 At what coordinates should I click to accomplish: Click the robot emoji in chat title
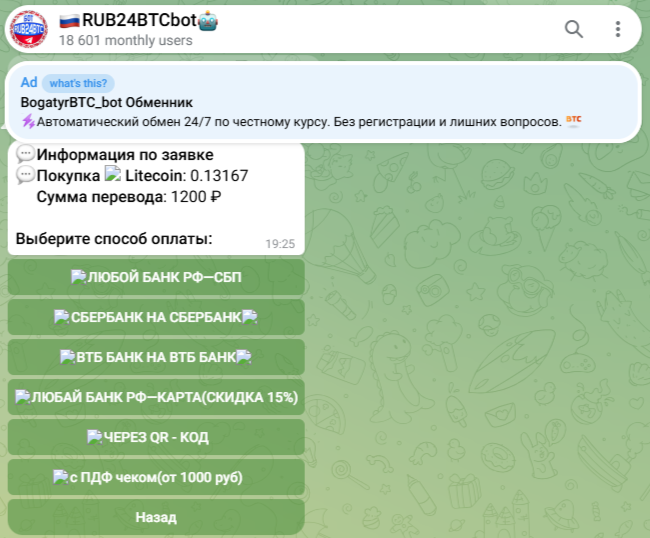tap(208, 21)
